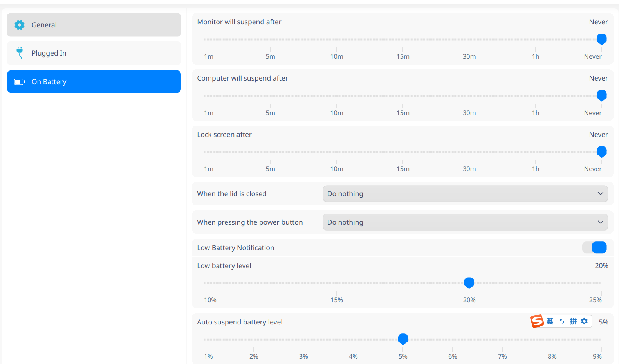
Task: Click the Sogou punctuation mode icon
Action: 562,321
